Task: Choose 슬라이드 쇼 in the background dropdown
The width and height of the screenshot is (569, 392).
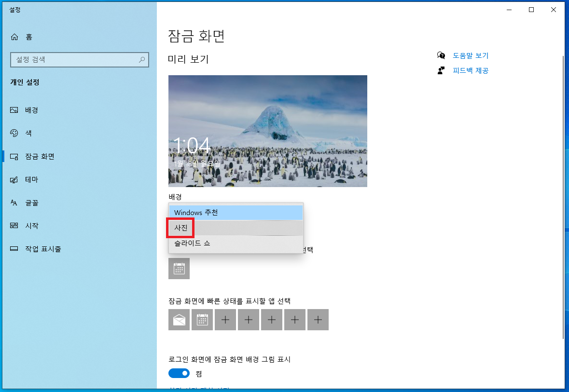Action: 236,243
